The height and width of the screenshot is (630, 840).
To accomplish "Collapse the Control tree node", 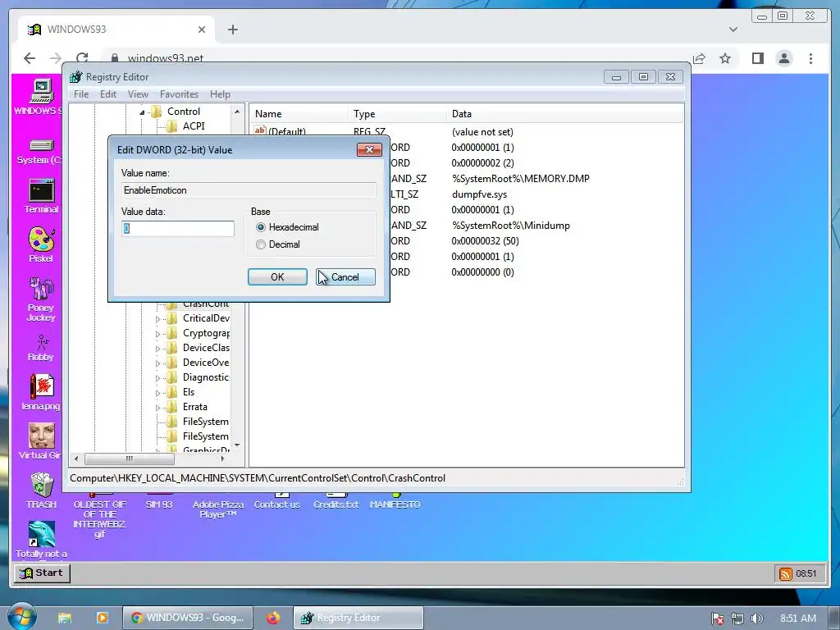I will pos(142,112).
